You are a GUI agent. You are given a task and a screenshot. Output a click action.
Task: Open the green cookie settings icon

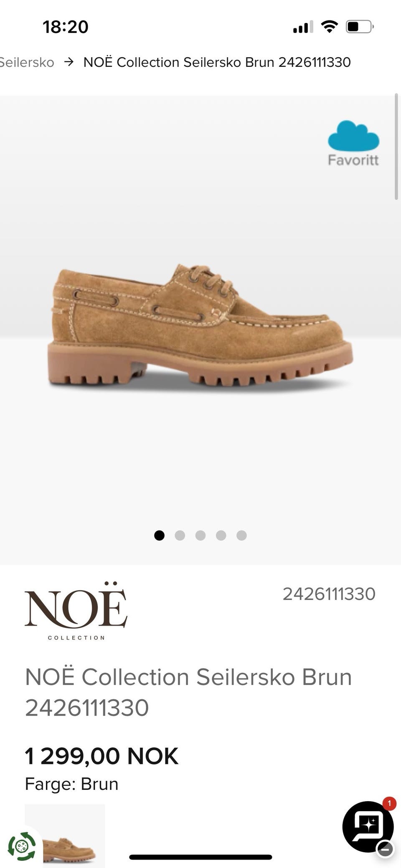(22, 847)
